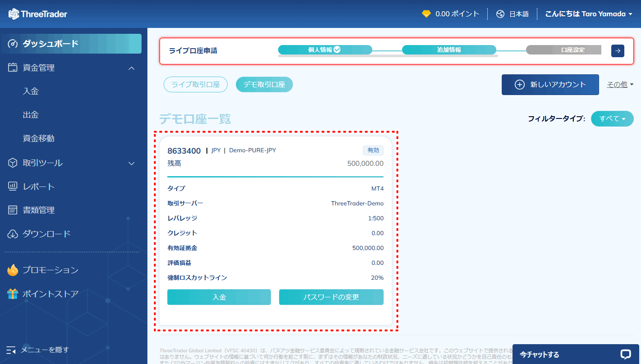
Task: Click the 新しいアカウント button
Action: click(550, 85)
